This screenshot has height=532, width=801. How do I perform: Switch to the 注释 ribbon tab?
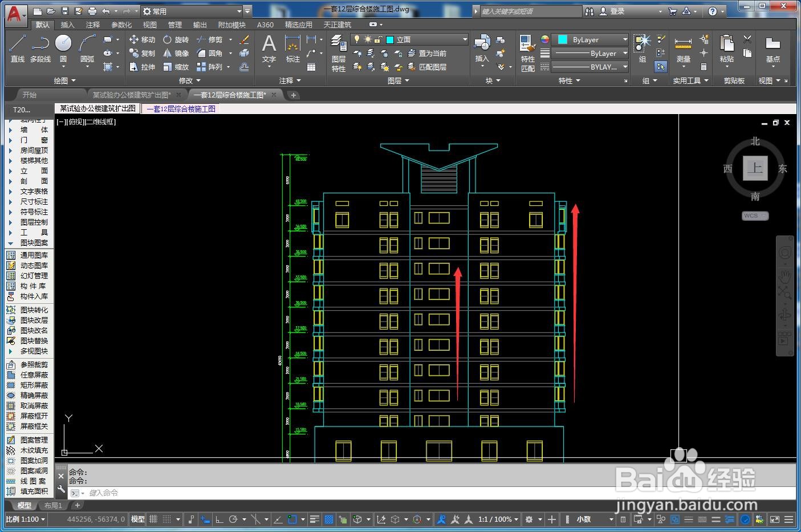93,25
